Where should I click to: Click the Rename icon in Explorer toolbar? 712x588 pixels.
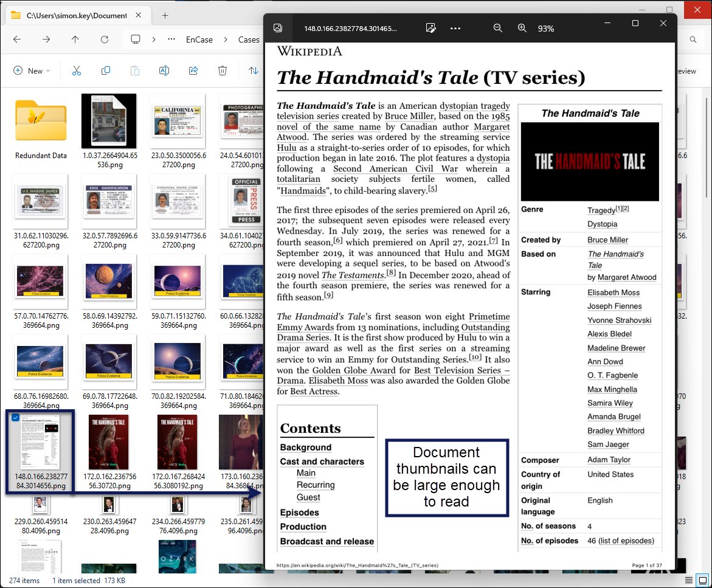[x=164, y=71]
